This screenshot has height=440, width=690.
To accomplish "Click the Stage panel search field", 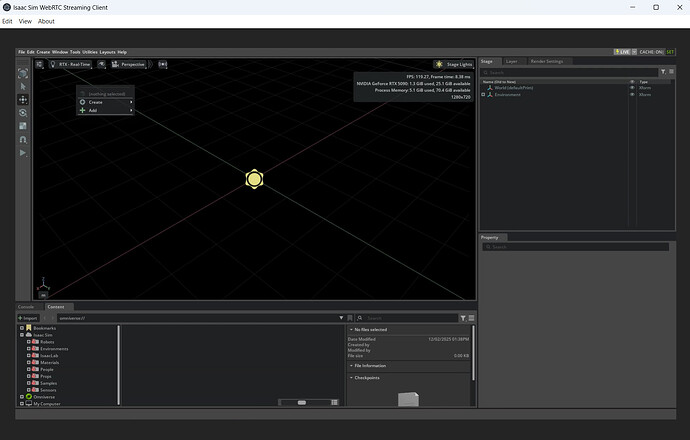I will (570, 72).
